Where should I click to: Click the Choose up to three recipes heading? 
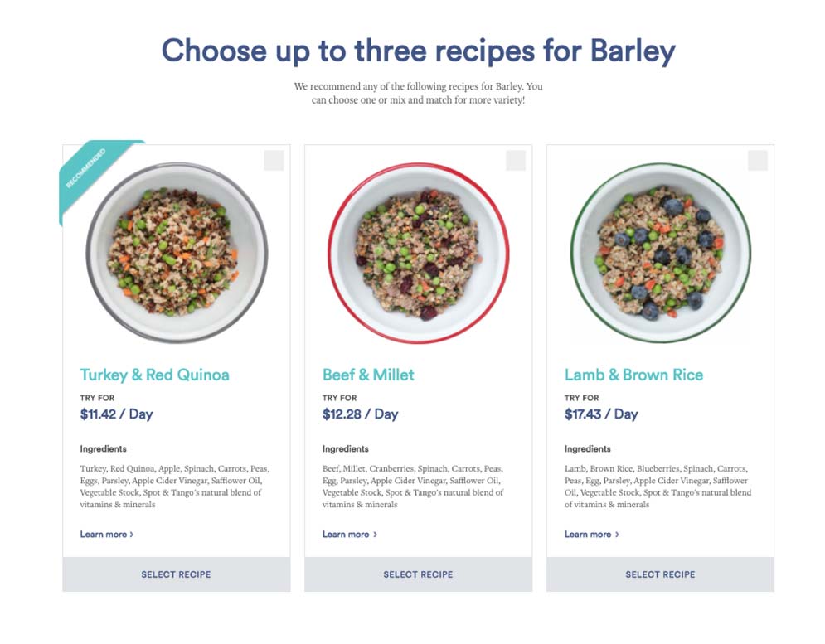coord(418,51)
